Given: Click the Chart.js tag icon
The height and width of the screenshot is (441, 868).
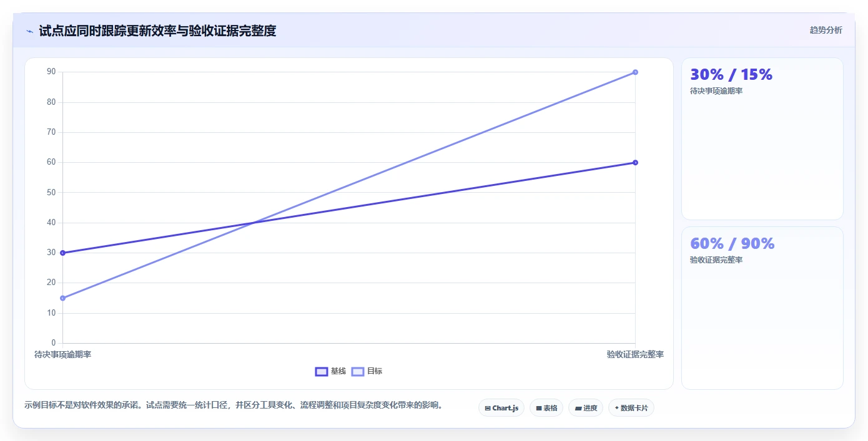Looking at the screenshot, I should tap(488, 409).
